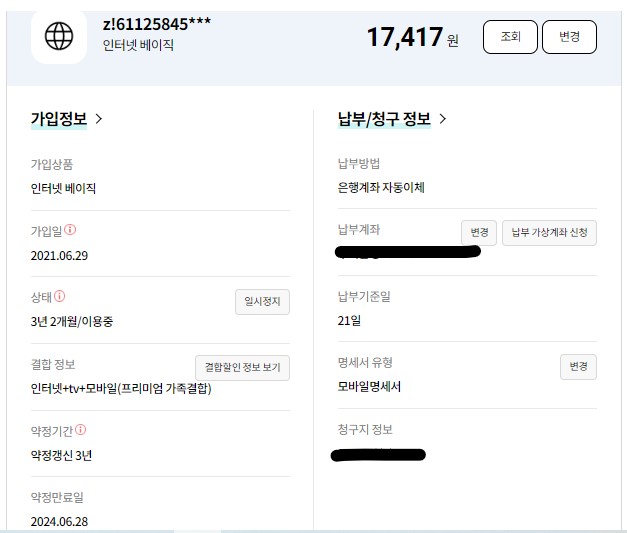Click 모바일명세서 value text
The image size is (627, 533).
pos(369,386)
